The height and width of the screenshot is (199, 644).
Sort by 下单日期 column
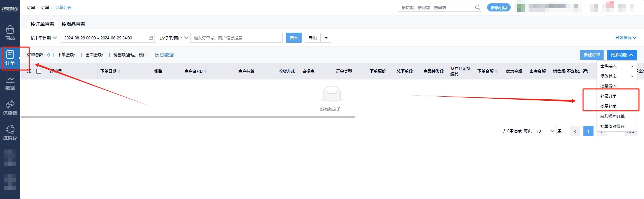click(119, 71)
